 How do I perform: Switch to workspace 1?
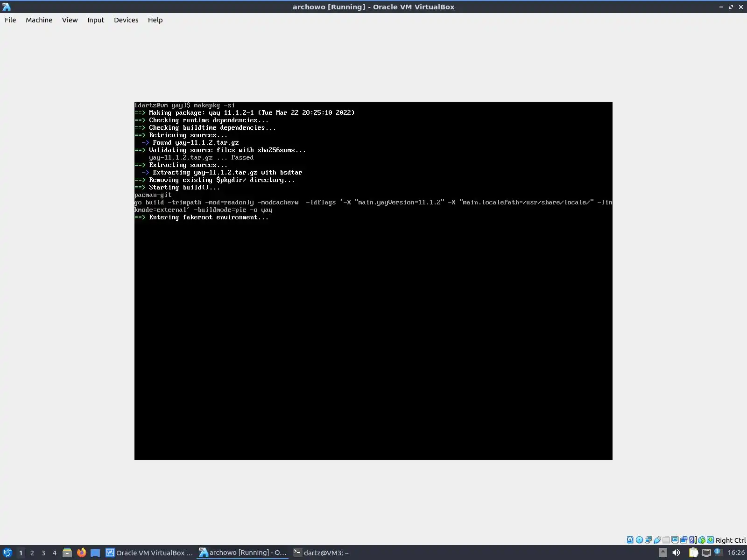[21, 553]
